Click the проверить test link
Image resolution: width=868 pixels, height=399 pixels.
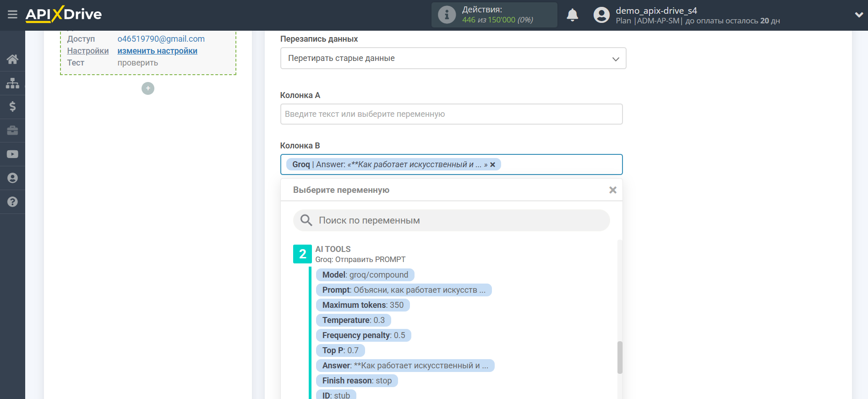tap(137, 63)
